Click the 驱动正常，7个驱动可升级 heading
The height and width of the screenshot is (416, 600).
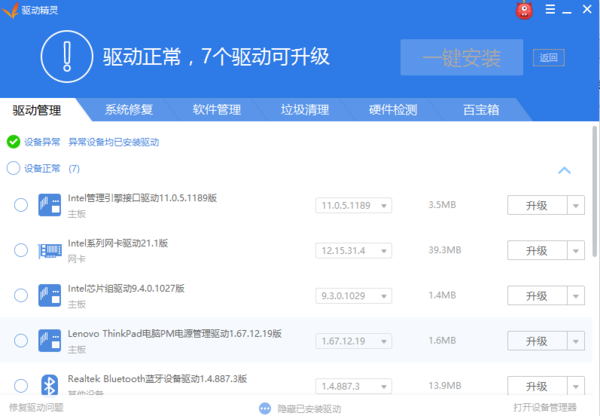(216, 57)
